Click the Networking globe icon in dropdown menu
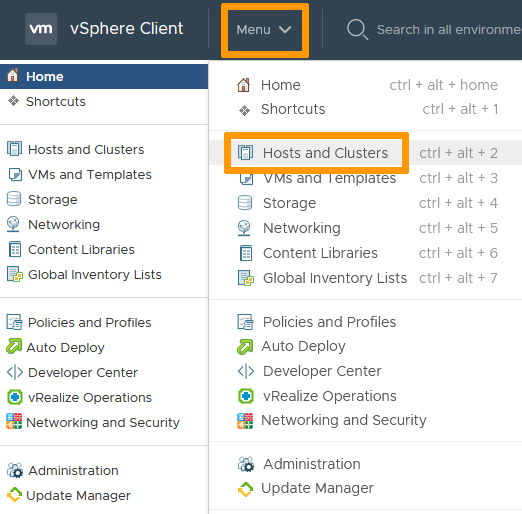Viewport: 522px width, 514px height. pos(244,228)
